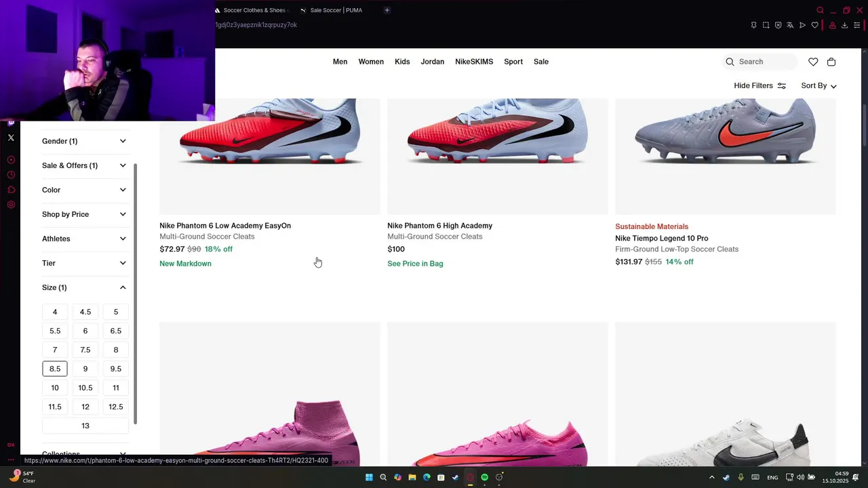This screenshot has height=488, width=868.
Task: Launch Spotify from taskbar
Action: click(x=484, y=477)
